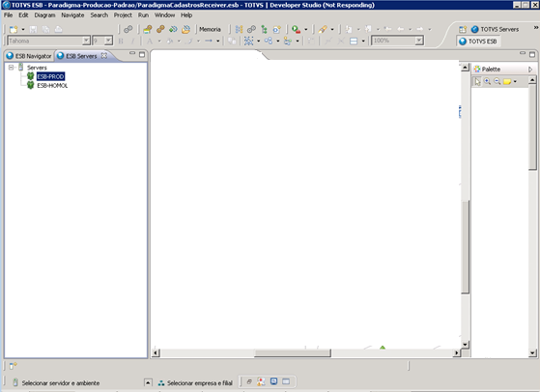Viewport: 540px width, 392px height.
Task: Click gears icon with small window overlay
Action: click(148, 30)
